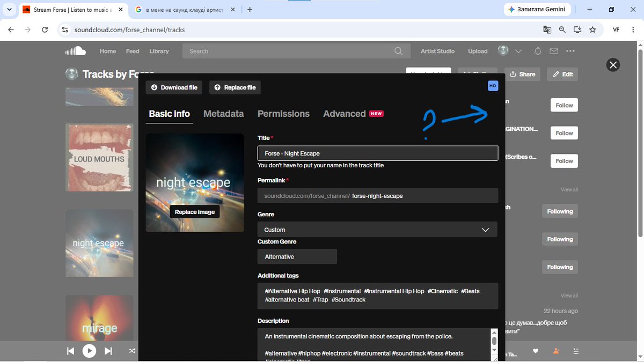Open the tab search dropdown arrow in Chrome

click(x=9, y=9)
